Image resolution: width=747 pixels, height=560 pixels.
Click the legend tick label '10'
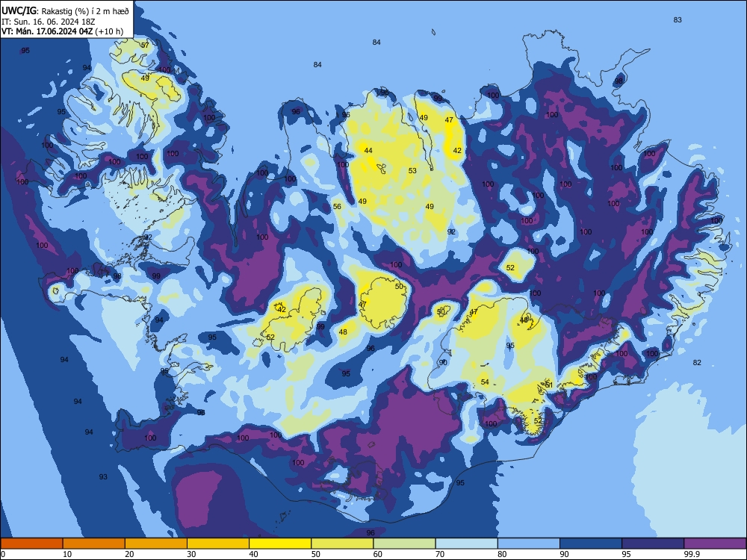click(67, 554)
